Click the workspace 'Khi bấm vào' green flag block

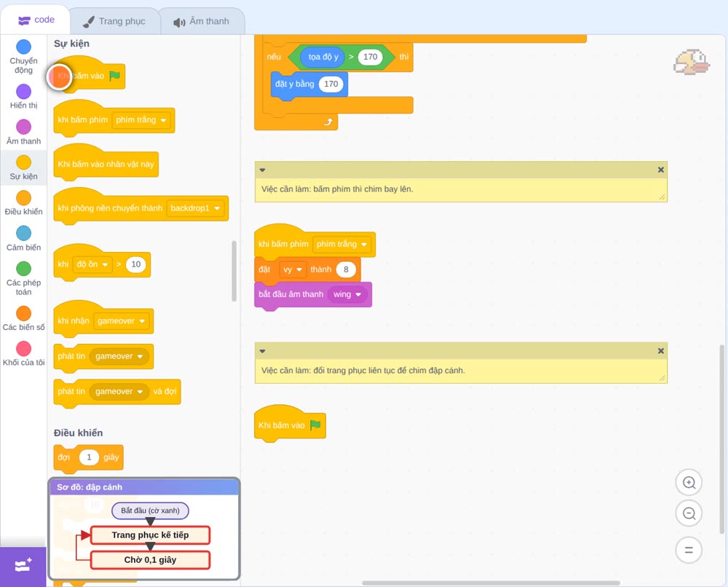[290, 423]
